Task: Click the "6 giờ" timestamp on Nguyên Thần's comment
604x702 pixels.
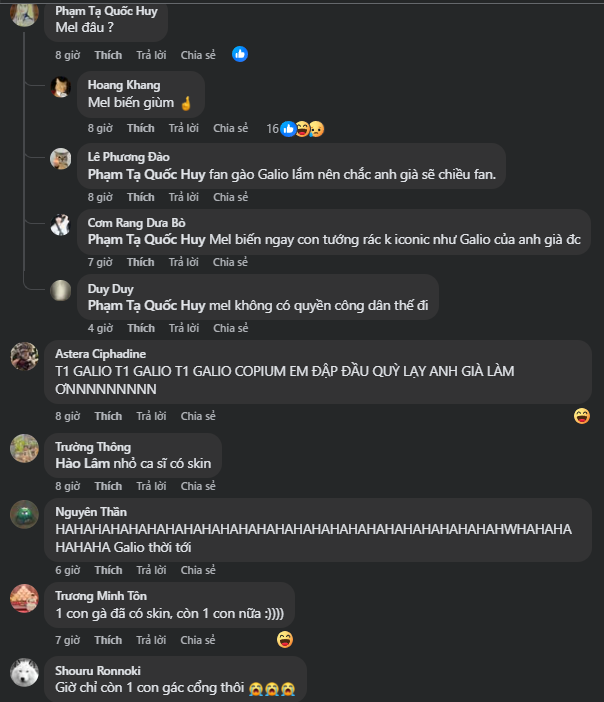Action: click(x=67, y=570)
